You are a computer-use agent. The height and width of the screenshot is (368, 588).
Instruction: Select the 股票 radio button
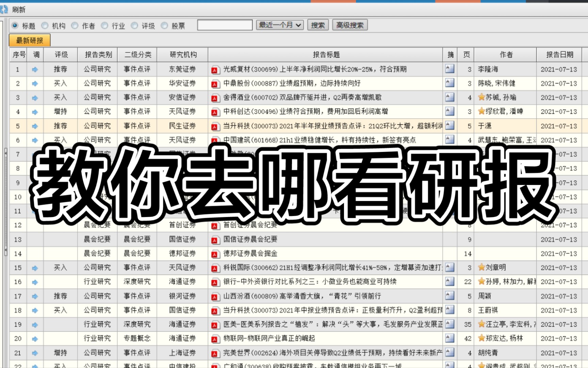[x=164, y=26]
